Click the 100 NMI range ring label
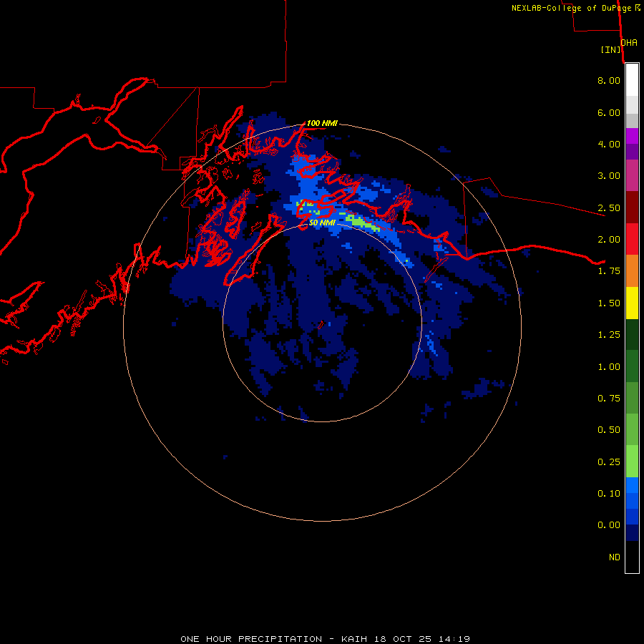Image resolution: width=644 pixels, height=644 pixels. tap(322, 123)
